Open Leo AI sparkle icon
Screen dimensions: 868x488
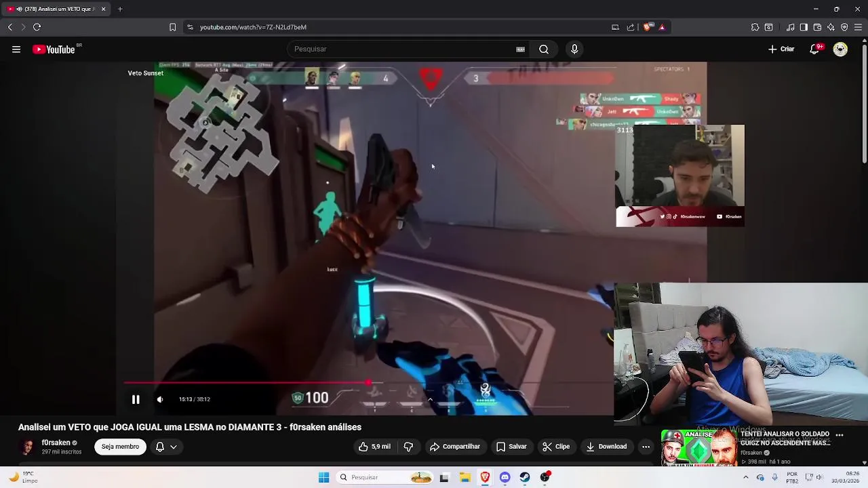click(x=831, y=27)
